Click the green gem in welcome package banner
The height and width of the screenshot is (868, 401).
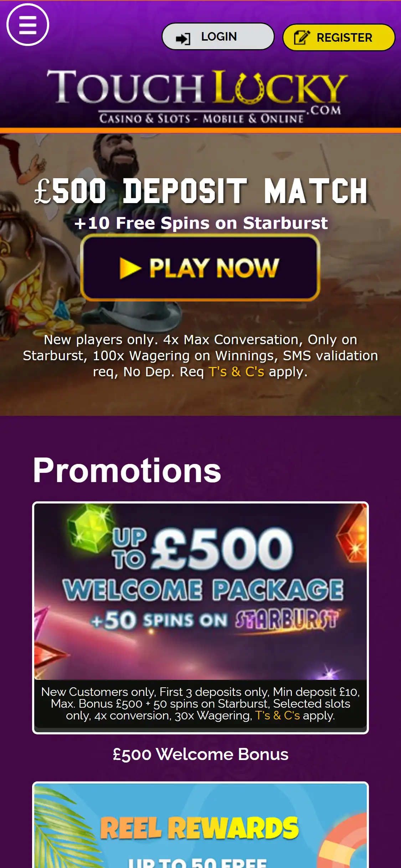[89, 528]
